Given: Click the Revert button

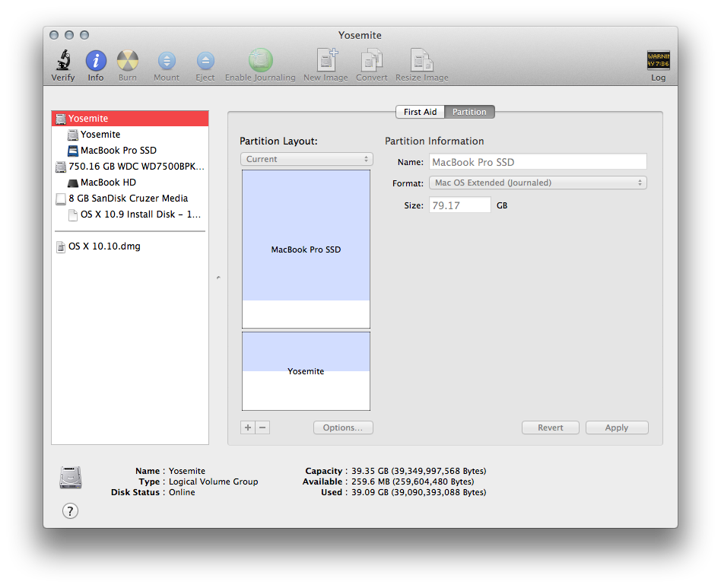Looking at the screenshot, I should [x=551, y=427].
